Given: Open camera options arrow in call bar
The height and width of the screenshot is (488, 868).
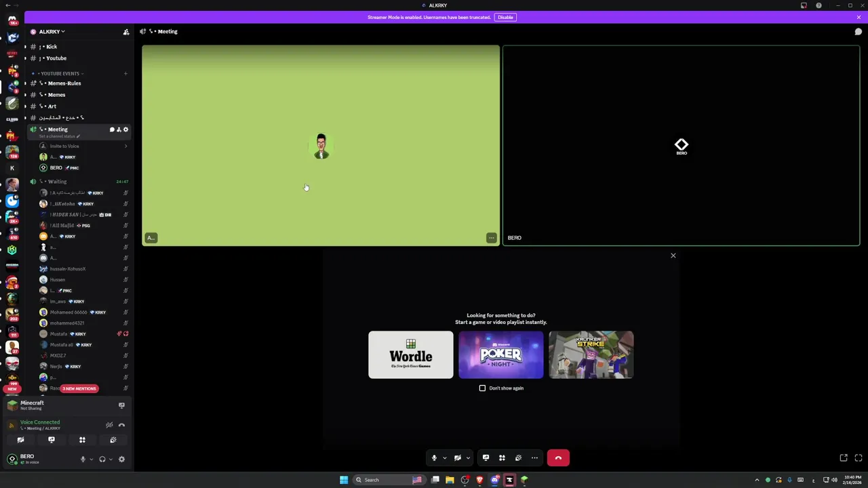Looking at the screenshot, I should point(468,458).
